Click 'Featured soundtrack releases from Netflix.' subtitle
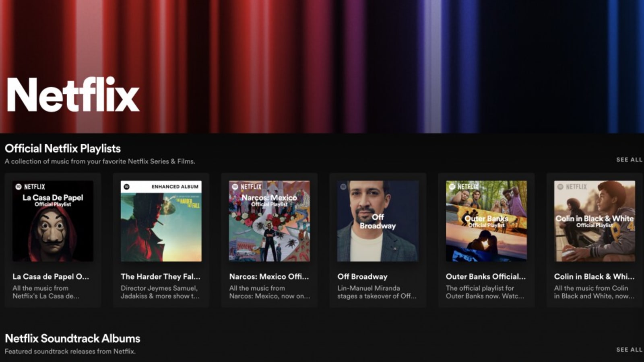Viewport: 644px width, 362px height. 70,351
